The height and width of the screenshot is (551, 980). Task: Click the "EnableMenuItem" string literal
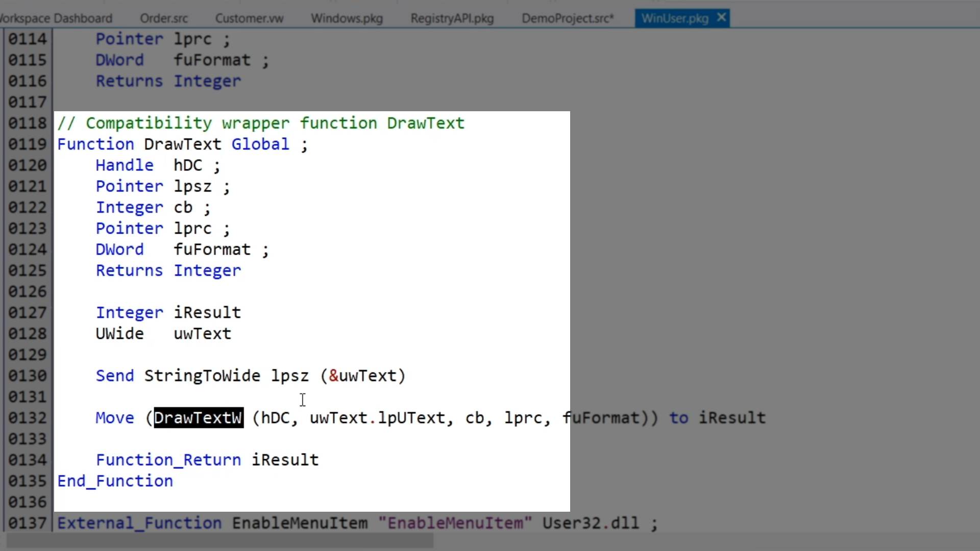455,523
